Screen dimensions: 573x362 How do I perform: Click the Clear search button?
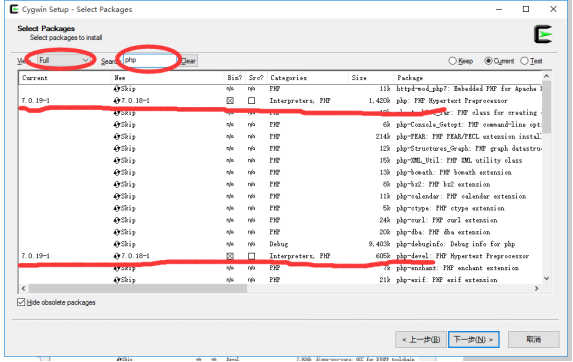pyautogui.click(x=189, y=61)
